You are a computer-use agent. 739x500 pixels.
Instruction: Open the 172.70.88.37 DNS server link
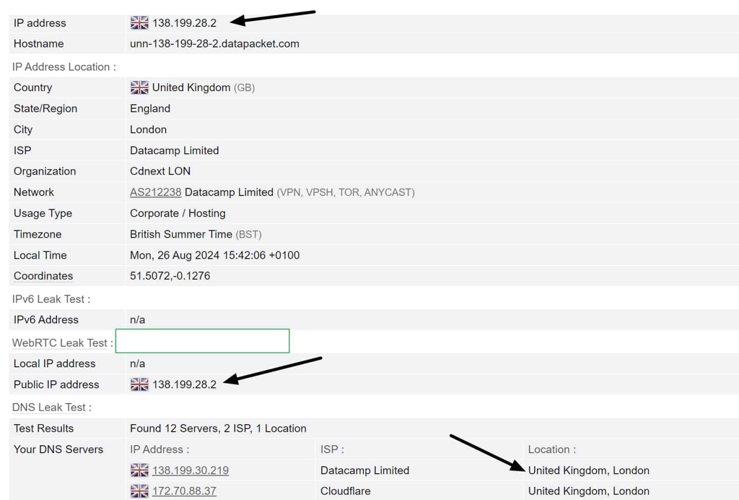[184, 491]
